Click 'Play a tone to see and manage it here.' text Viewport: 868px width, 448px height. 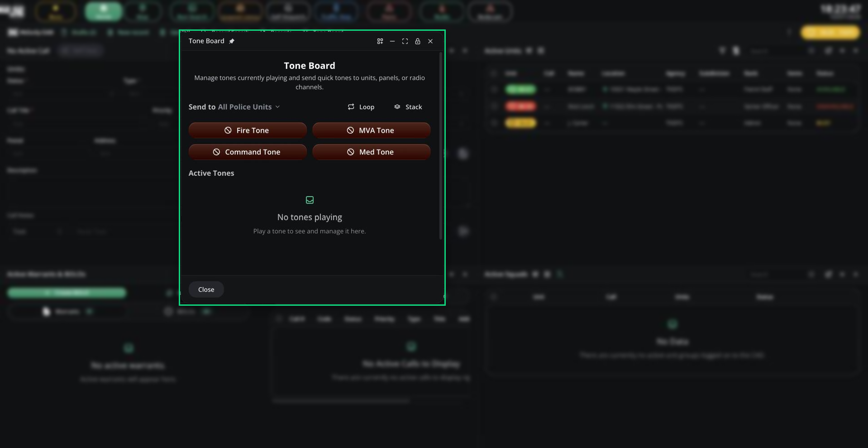click(310, 231)
